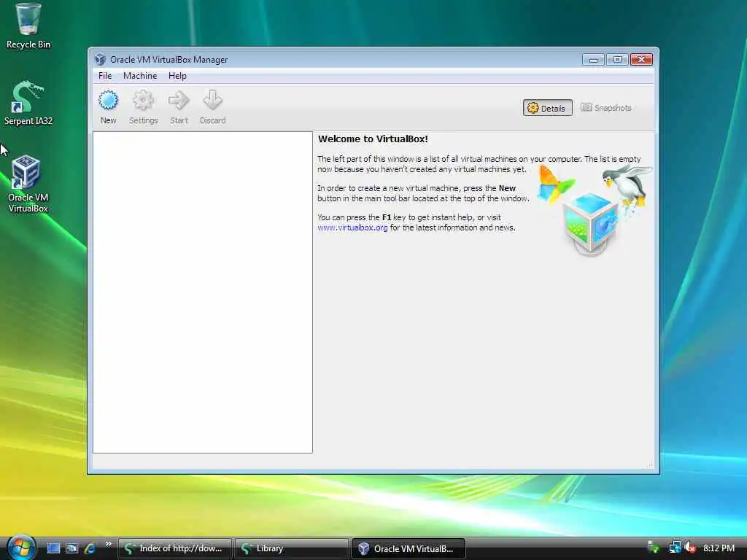747x560 pixels.
Task: Select the Details view button
Action: tap(547, 108)
